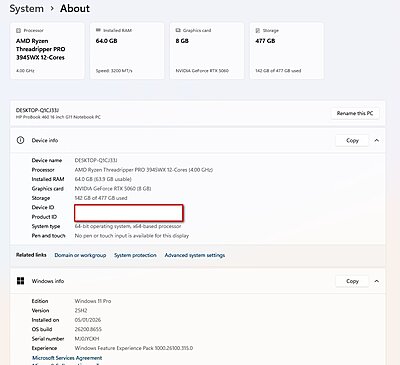Click the Pen and touch label
Screen dimensions: 400x365
pos(49,236)
